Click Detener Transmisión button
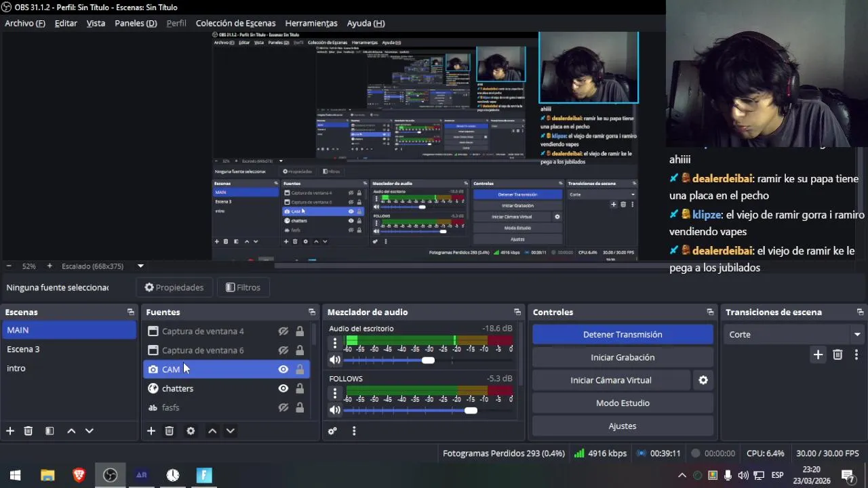 [623, 334]
